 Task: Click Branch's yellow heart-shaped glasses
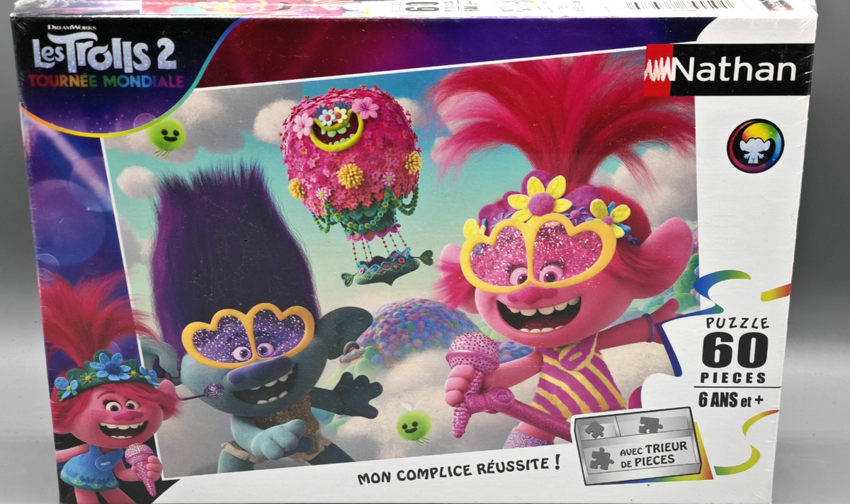point(249,335)
